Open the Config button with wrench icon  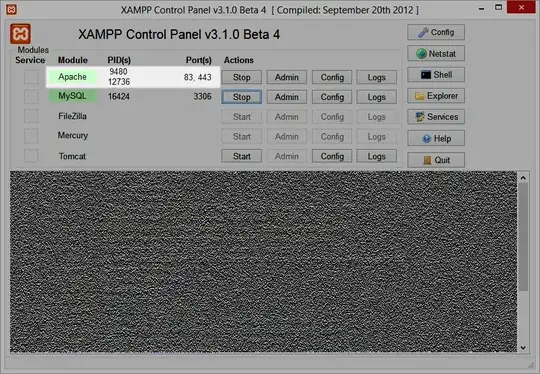[x=436, y=32]
